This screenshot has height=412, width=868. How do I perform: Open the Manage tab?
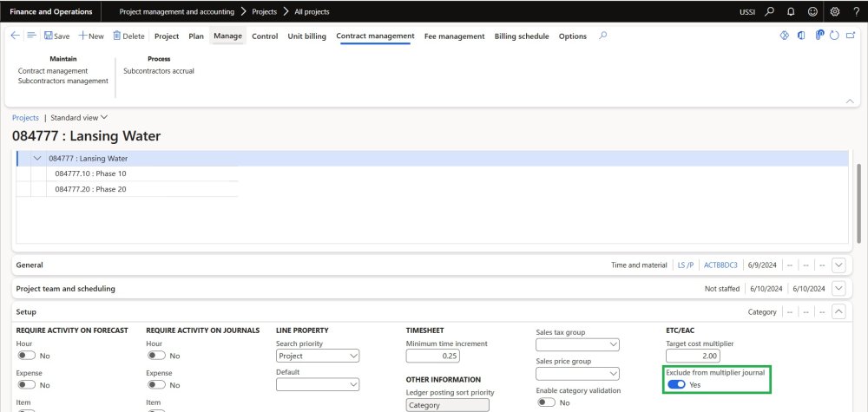228,36
